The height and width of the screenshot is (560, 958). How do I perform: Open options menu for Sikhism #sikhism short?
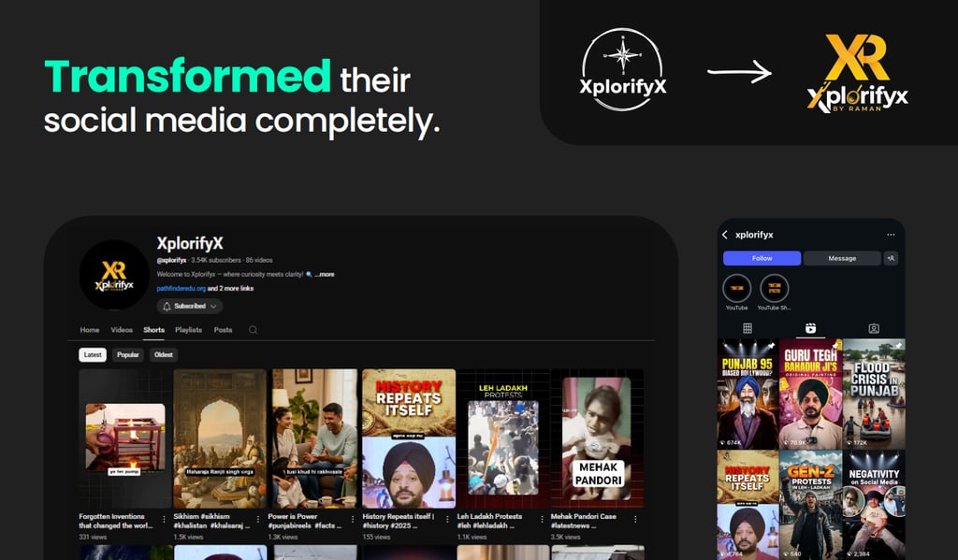(x=258, y=519)
